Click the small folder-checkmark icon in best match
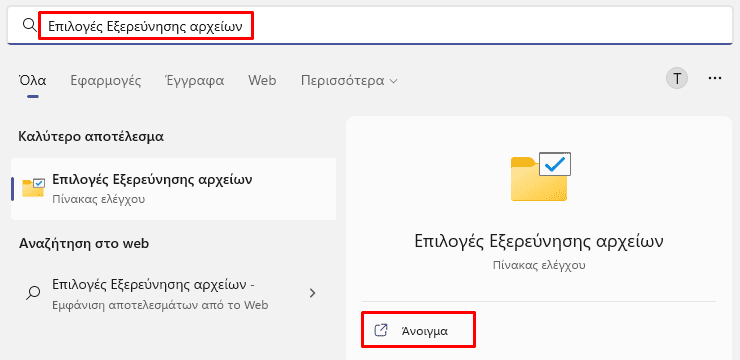The height and width of the screenshot is (360, 740). (34, 188)
